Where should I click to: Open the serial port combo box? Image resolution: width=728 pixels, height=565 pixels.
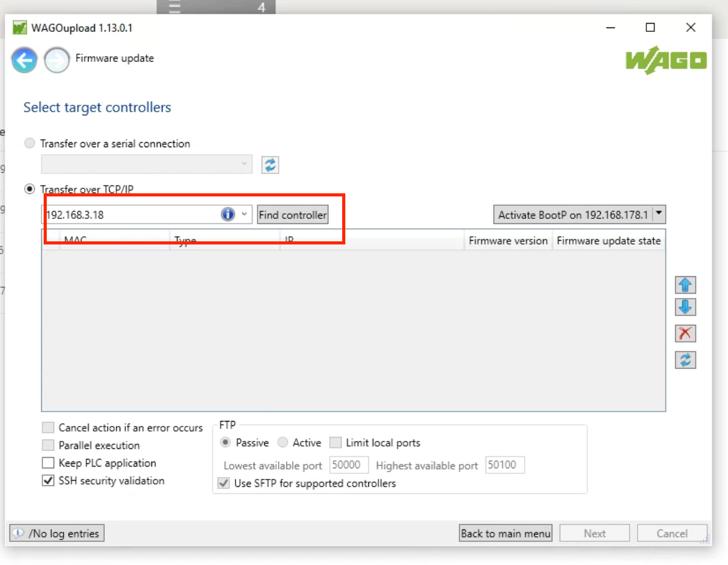pos(146,164)
